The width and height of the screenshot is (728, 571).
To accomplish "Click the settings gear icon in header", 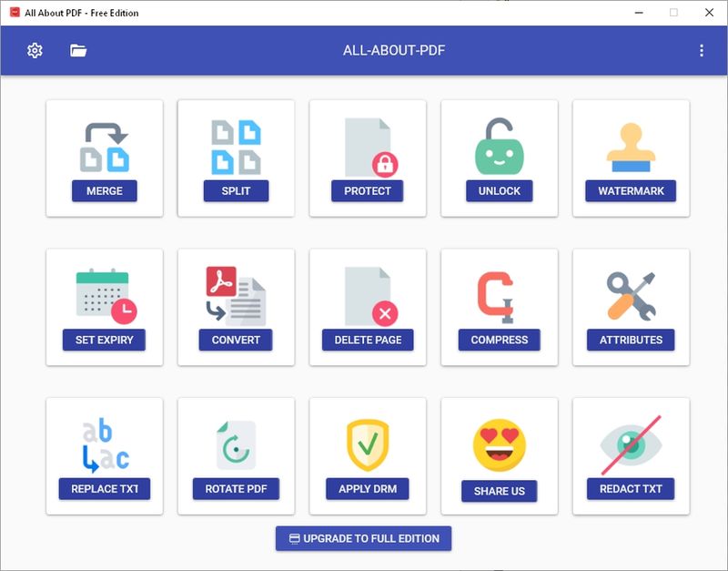I will coord(35,51).
